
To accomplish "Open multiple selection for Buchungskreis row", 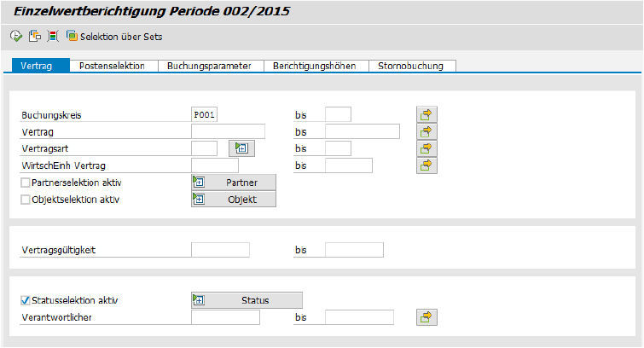I will click(x=426, y=114).
